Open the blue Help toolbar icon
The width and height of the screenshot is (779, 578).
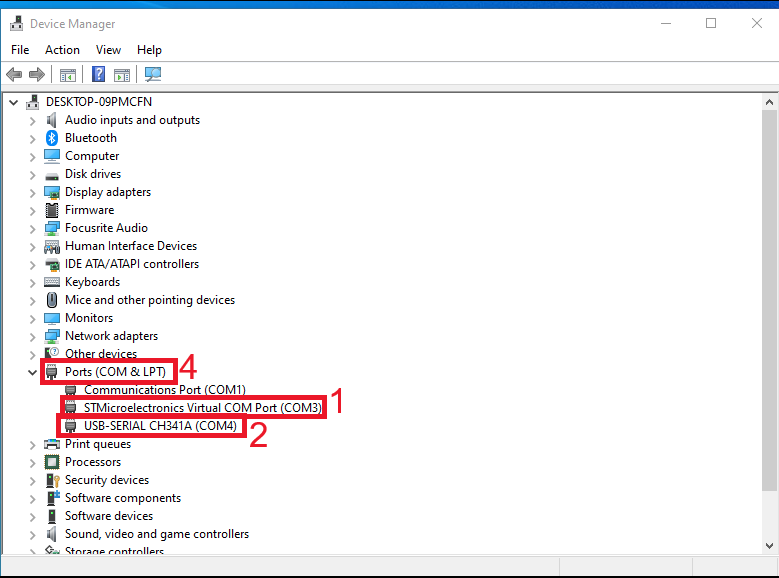(x=98, y=75)
